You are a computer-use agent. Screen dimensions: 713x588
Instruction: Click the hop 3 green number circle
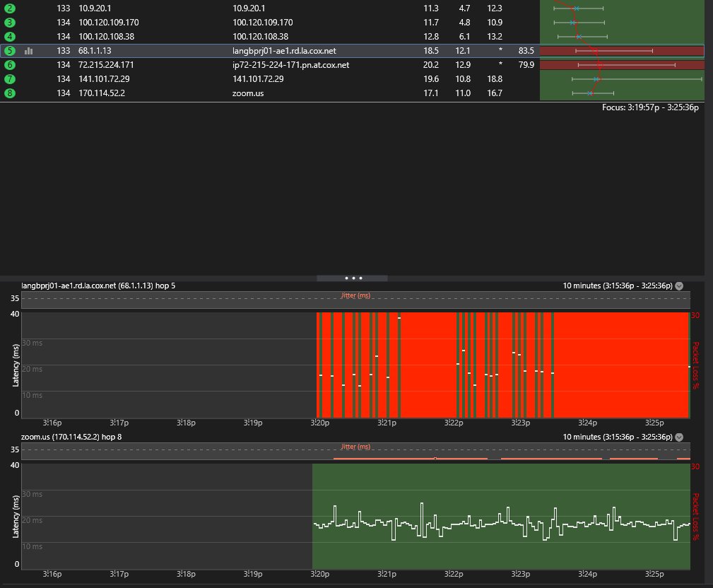tap(10, 23)
